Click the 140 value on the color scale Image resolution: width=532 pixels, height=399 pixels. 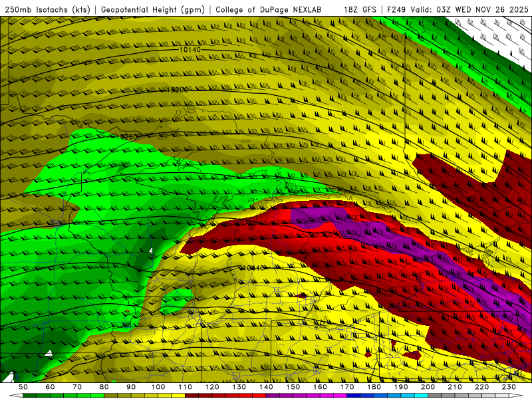[x=267, y=387]
